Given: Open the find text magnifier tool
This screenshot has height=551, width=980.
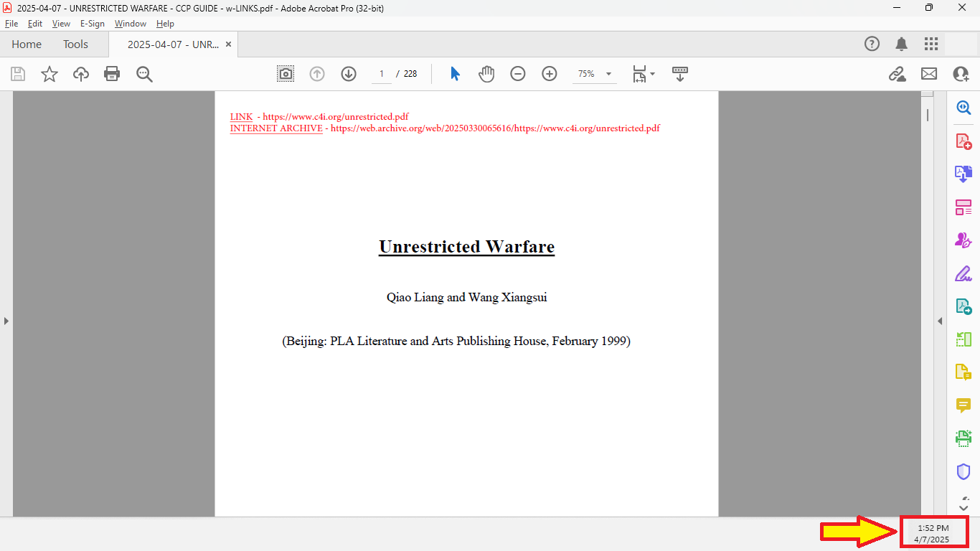Looking at the screenshot, I should (144, 74).
